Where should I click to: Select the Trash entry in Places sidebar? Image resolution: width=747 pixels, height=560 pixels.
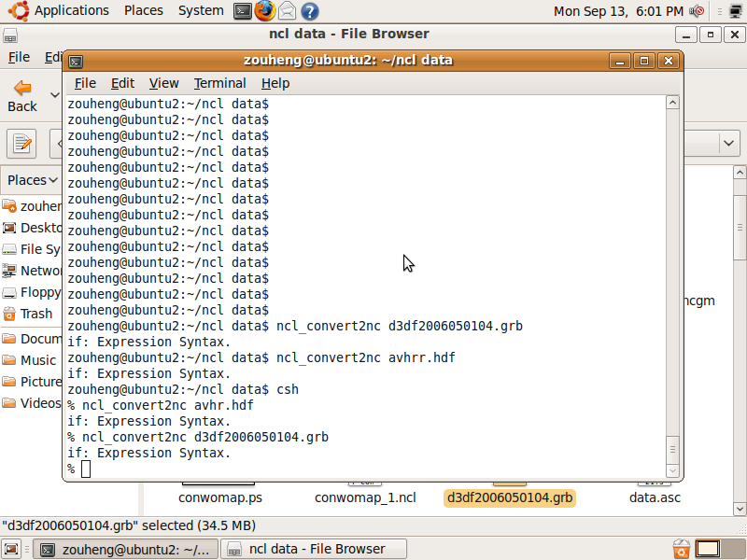[35, 314]
